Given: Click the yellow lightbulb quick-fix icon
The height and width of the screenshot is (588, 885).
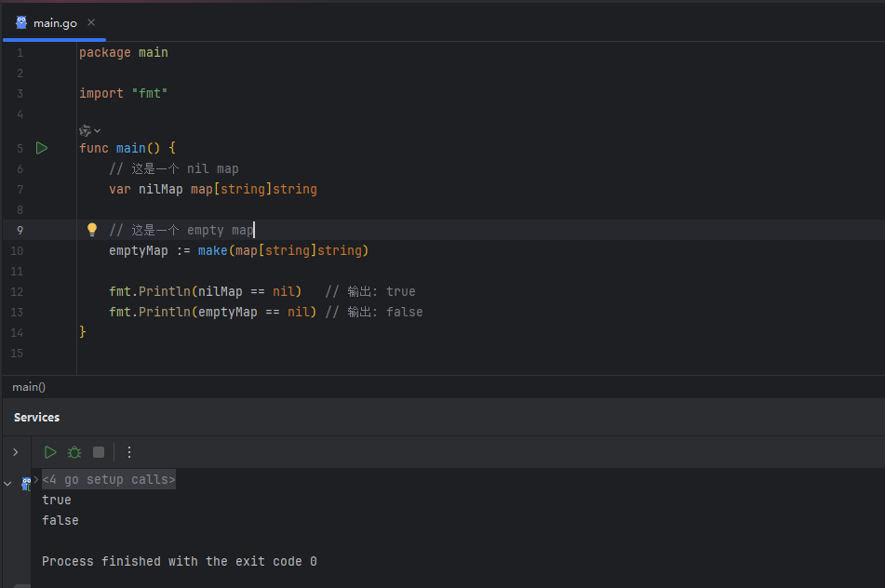Looking at the screenshot, I should (x=92, y=229).
